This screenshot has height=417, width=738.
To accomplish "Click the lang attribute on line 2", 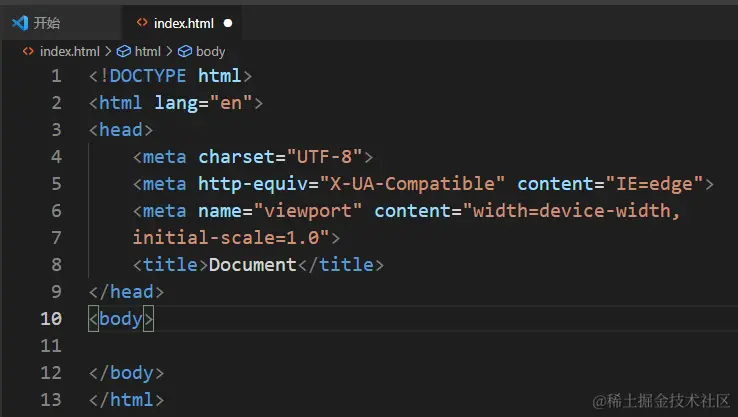I will pyautogui.click(x=176, y=103).
